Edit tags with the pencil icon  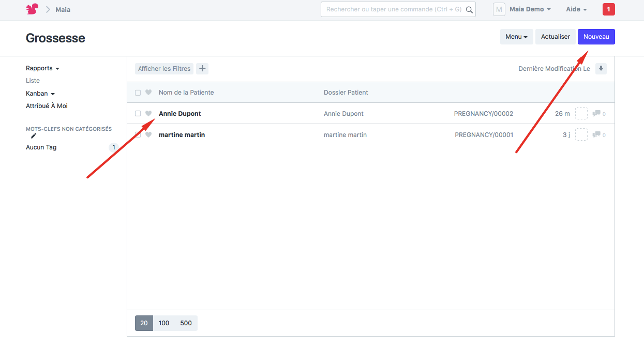(x=34, y=136)
